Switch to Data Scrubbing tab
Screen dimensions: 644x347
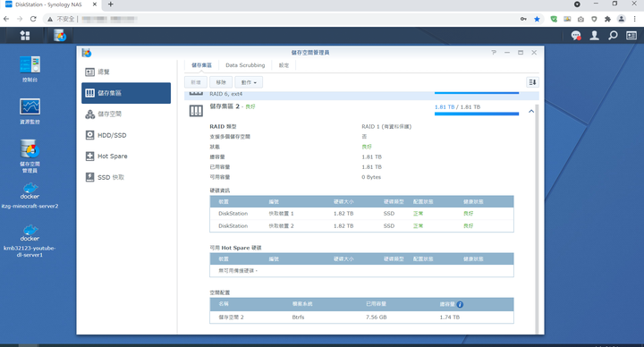click(245, 65)
